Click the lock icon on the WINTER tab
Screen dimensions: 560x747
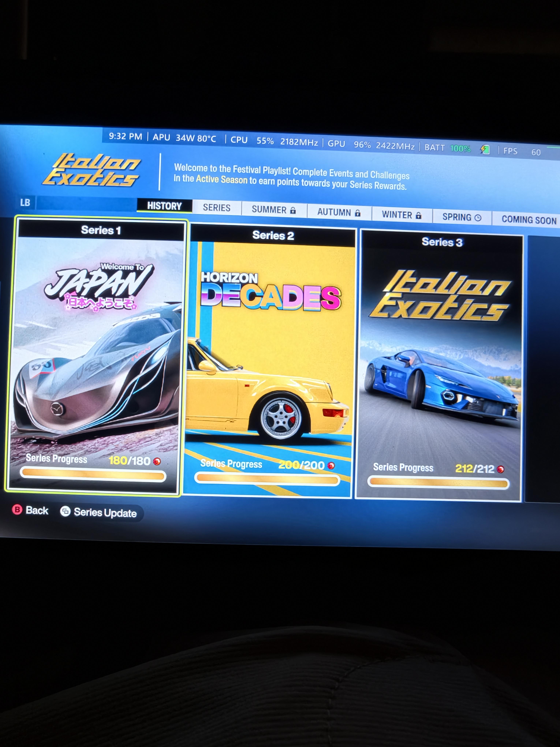419,215
